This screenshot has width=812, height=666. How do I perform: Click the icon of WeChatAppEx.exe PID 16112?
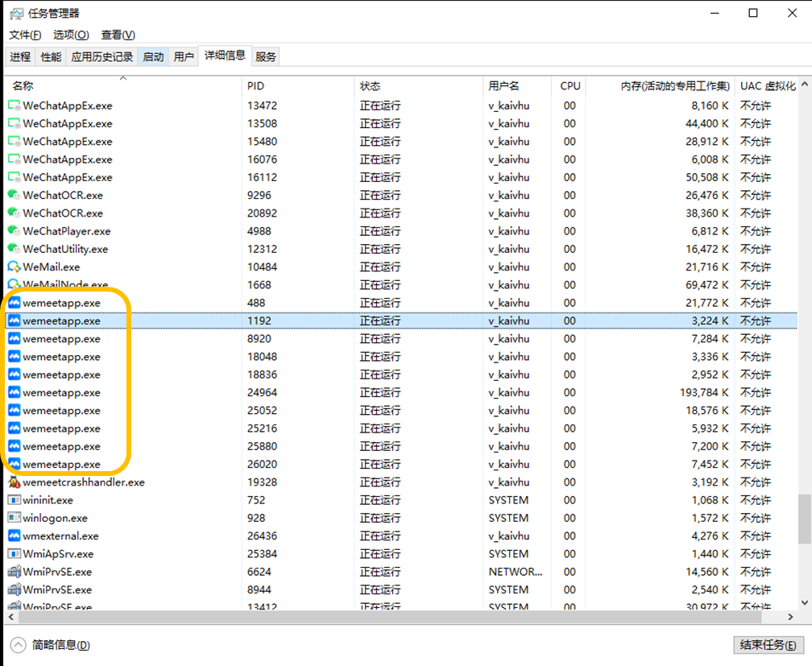14,177
